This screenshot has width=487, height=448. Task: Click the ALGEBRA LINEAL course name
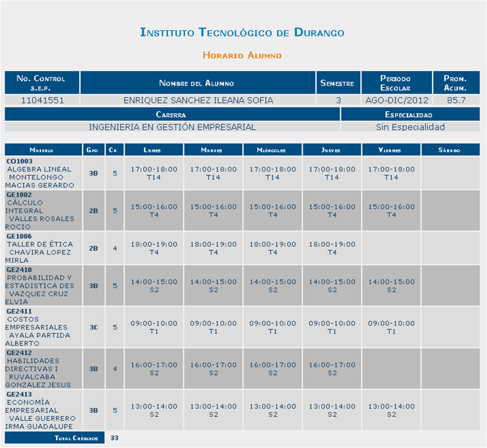[39, 169]
